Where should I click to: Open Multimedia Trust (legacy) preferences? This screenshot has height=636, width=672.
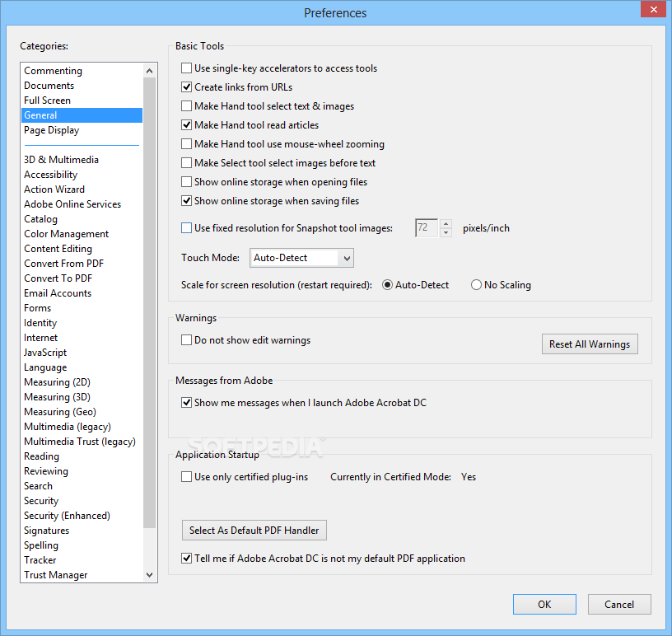pyautogui.click(x=80, y=442)
